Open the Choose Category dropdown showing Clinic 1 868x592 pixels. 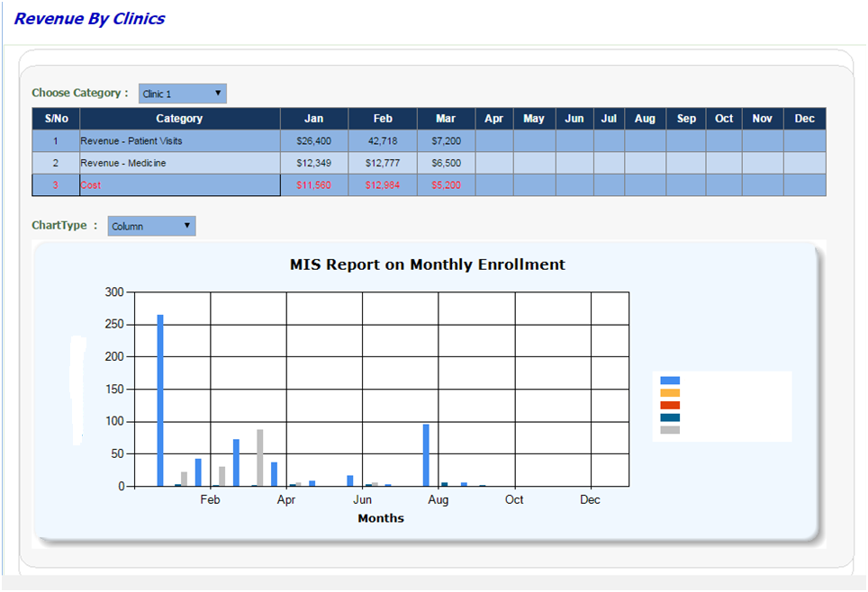182,94
